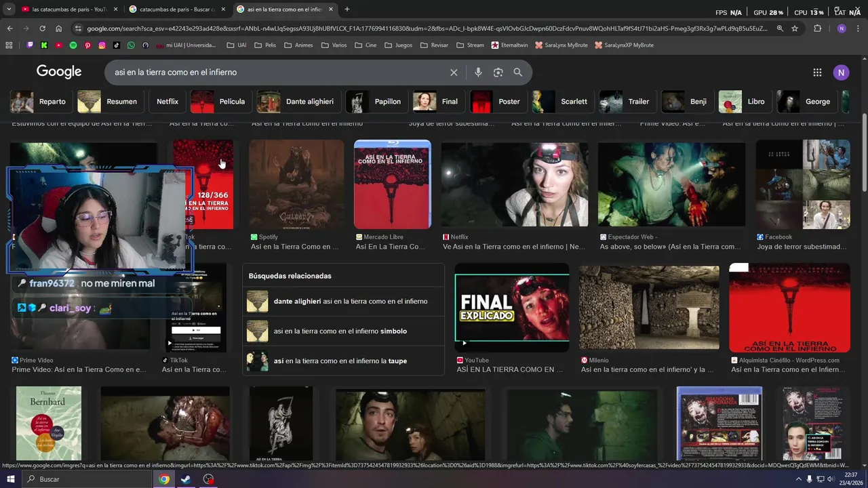Screen dimensions: 868x488
Task: Select related search ending in 'simbolo'
Action: [x=343, y=331]
